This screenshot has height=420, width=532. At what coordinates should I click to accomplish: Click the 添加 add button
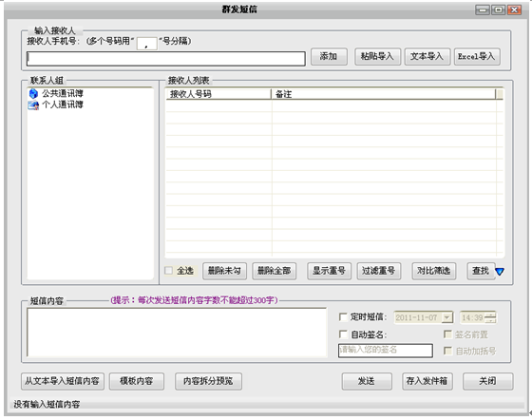[x=329, y=56]
